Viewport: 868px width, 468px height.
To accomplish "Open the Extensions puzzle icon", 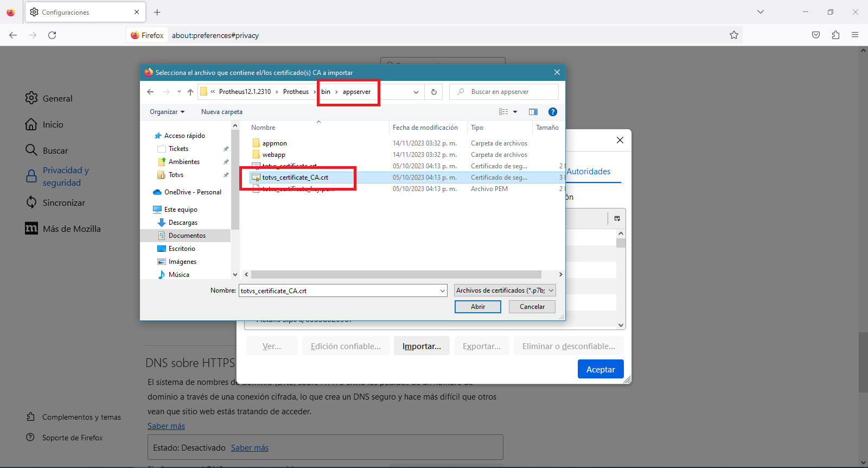I will (x=835, y=35).
